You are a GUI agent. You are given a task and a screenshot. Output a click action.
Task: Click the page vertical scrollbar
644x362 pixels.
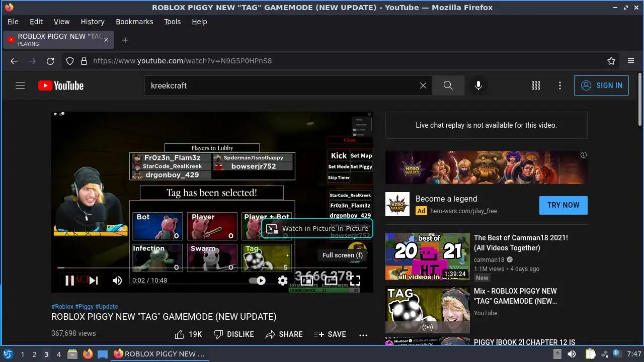pos(640,100)
